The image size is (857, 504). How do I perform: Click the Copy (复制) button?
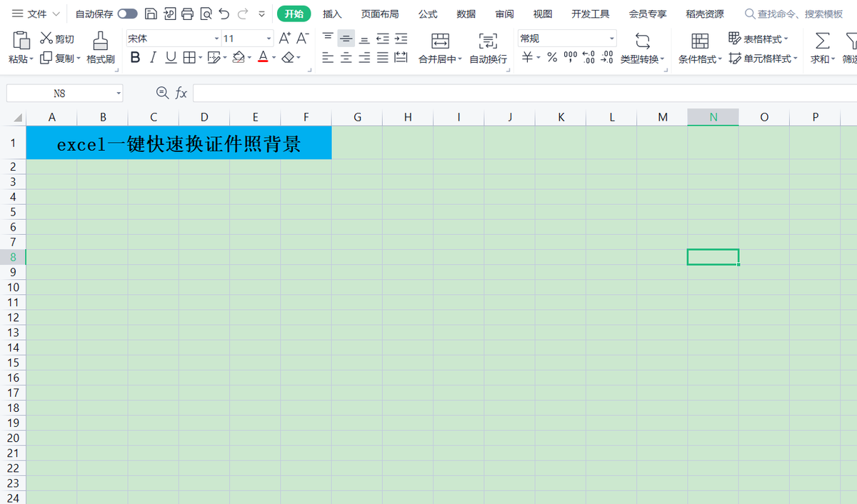click(60, 58)
